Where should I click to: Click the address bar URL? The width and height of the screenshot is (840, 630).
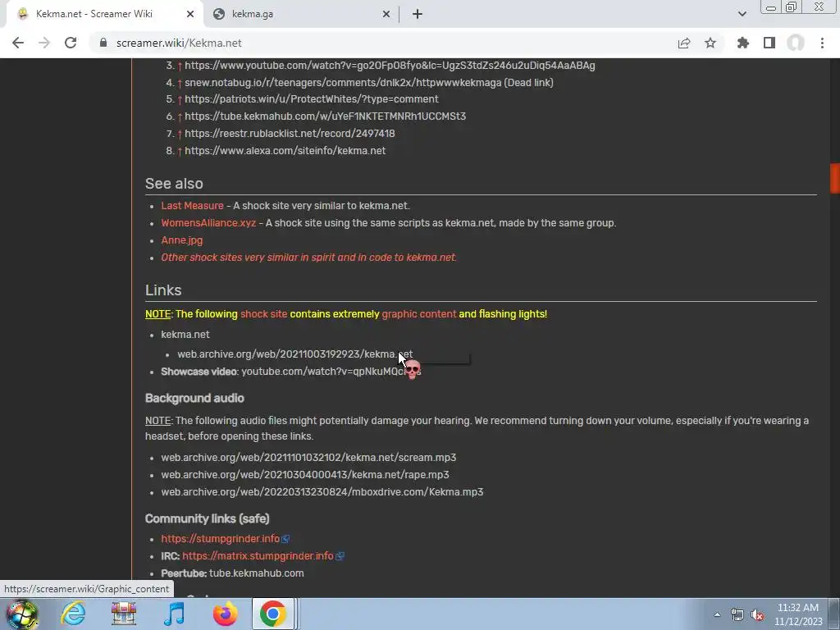point(179,43)
